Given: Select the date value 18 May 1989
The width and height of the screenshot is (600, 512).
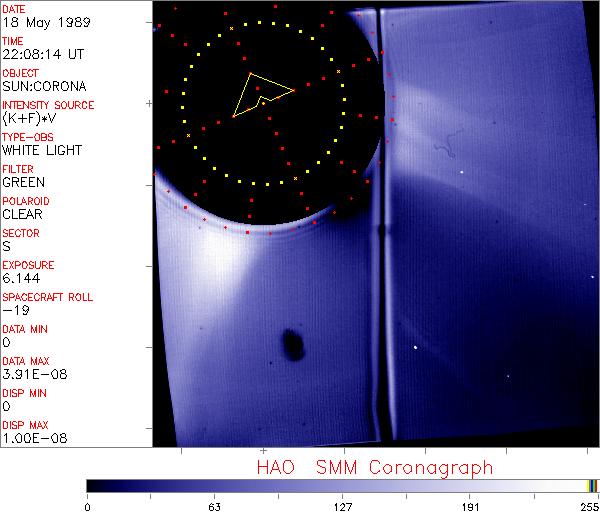Looking at the screenshot, I should (x=43, y=22).
